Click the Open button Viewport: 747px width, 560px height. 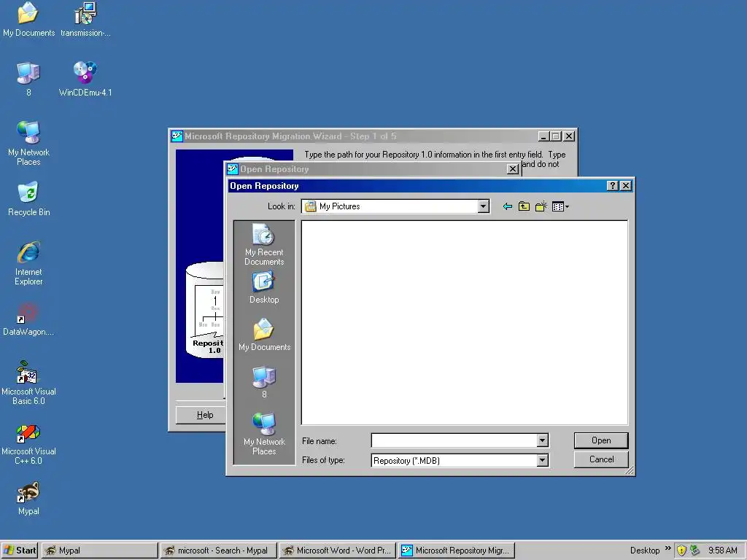coord(601,440)
